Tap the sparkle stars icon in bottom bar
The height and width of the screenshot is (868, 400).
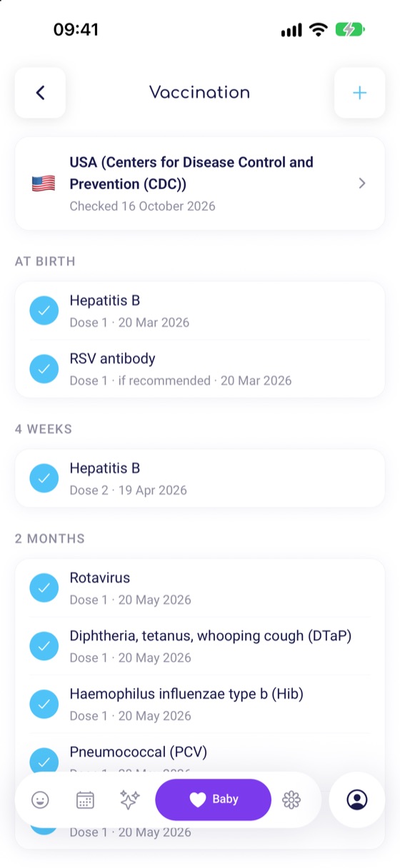click(129, 799)
